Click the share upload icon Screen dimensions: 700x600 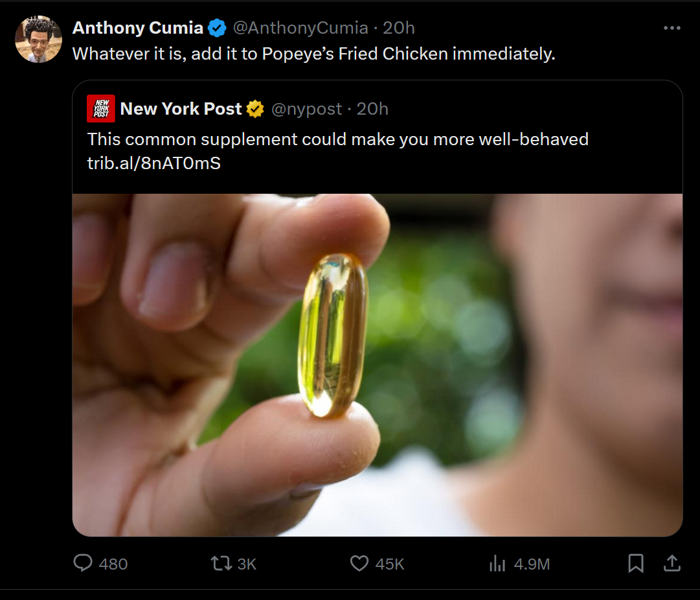[672, 563]
